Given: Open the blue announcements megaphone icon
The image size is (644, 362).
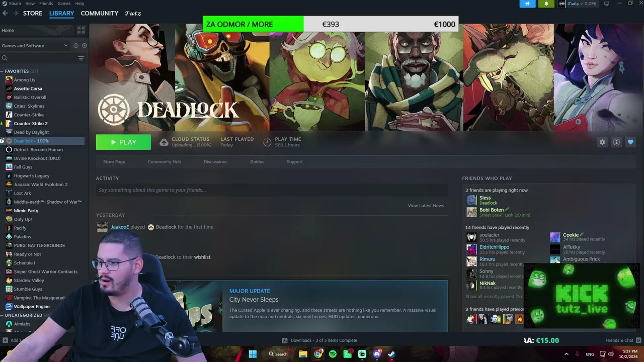Looking at the screenshot, I should (x=528, y=4).
